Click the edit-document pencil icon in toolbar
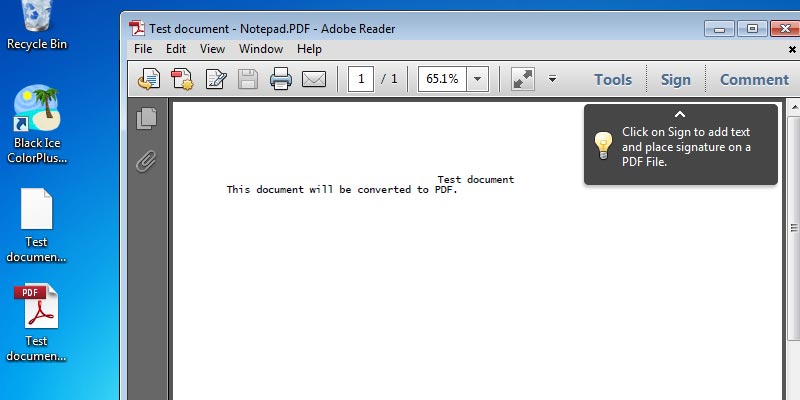The width and height of the screenshot is (800, 400). pyautogui.click(x=215, y=79)
